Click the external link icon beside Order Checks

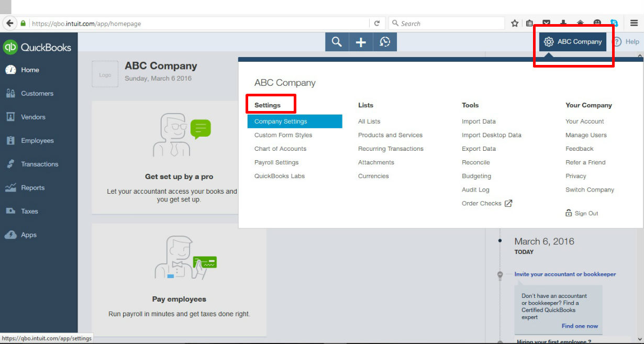coord(508,203)
